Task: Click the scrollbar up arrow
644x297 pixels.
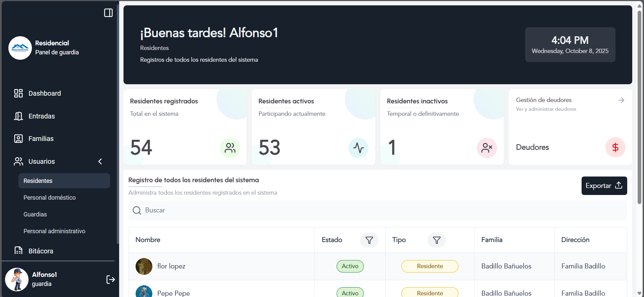Action: (x=639, y=6)
